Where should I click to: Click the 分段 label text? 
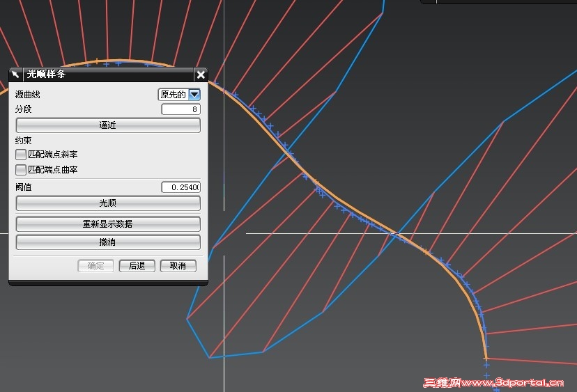pos(24,109)
